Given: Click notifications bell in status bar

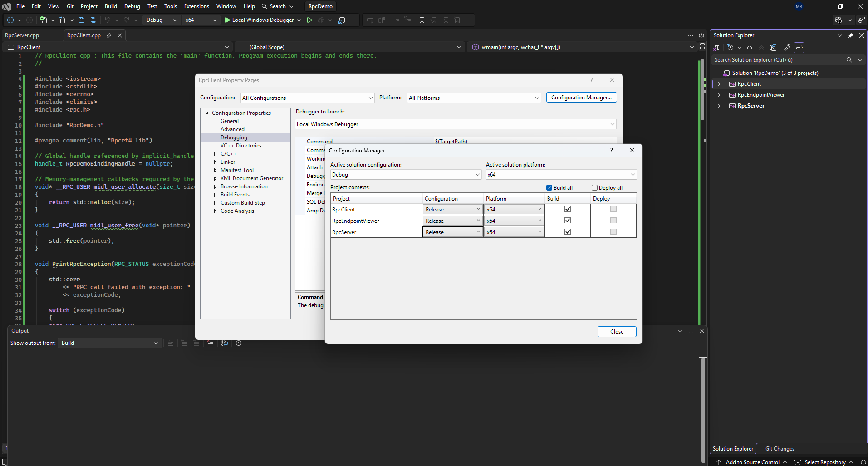Looking at the screenshot, I should [x=863, y=462].
